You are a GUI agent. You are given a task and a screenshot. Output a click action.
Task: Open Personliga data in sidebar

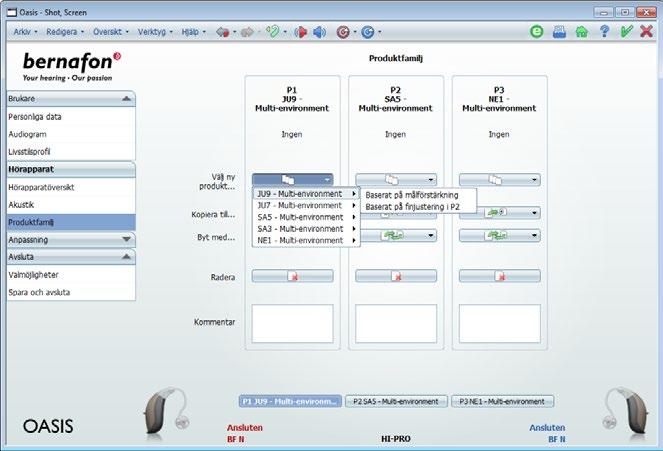pos(71,117)
